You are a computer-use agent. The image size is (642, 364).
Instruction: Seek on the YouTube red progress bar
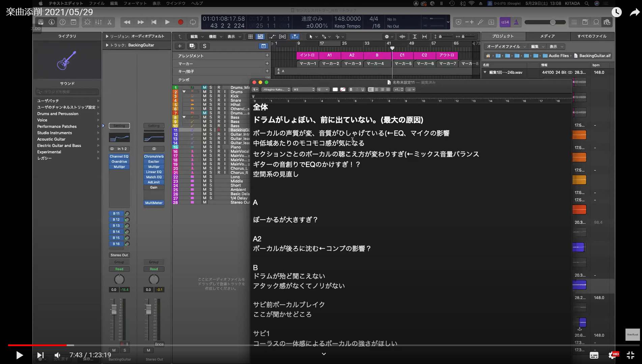[324, 345]
